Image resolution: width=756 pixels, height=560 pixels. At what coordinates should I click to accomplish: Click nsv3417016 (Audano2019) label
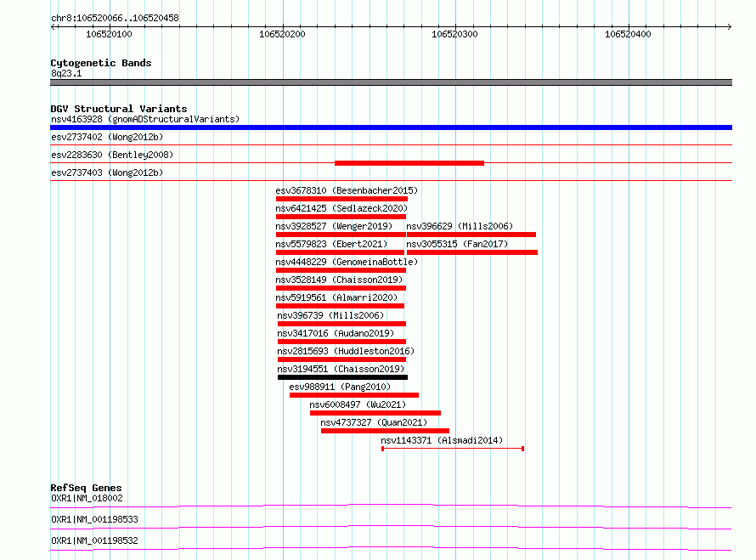tap(336, 333)
